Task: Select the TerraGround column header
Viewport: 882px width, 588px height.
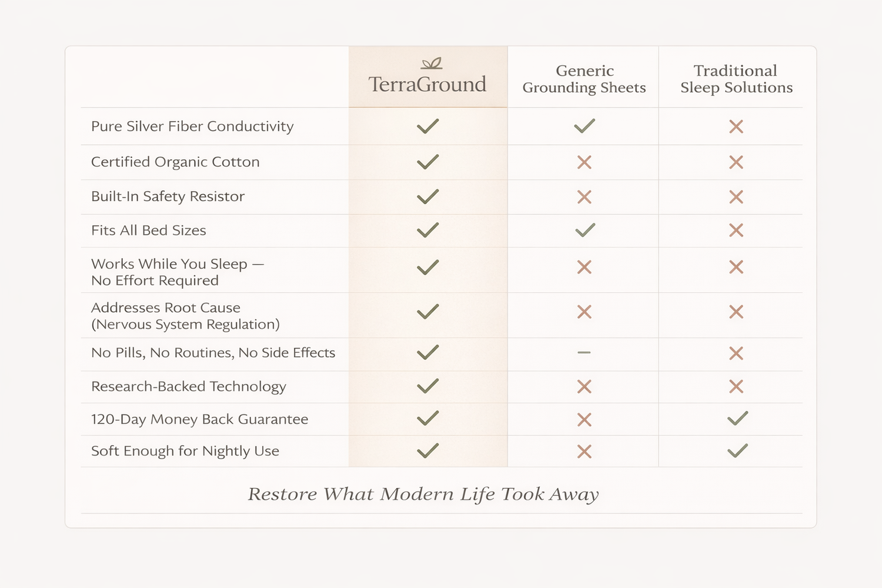Action: coord(427,84)
